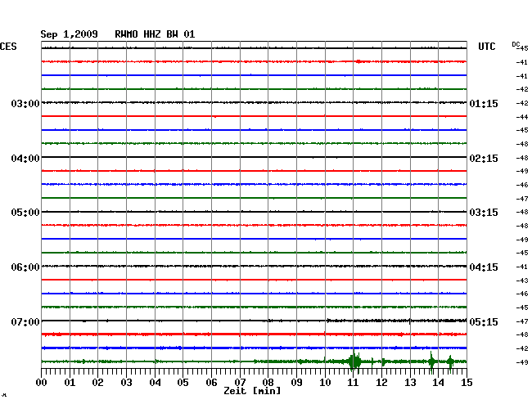The height and width of the screenshot is (404, 532).
Task: Select the 03:00 CES time label
Action: pyautogui.click(x=25, y=103)
